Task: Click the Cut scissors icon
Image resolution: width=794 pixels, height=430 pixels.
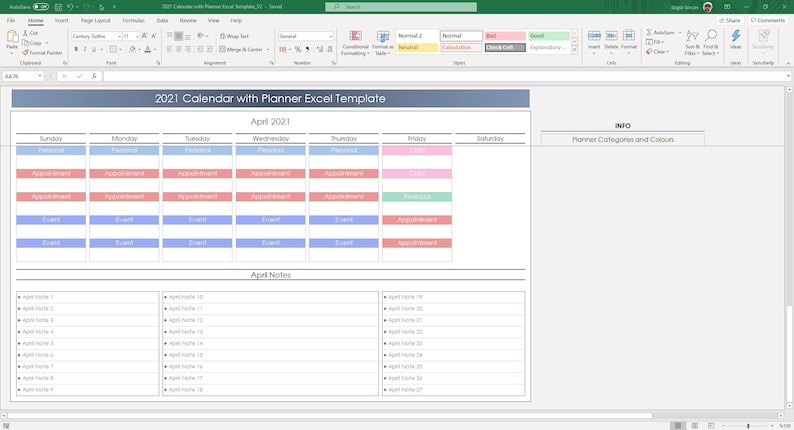Action: (26, 33)
